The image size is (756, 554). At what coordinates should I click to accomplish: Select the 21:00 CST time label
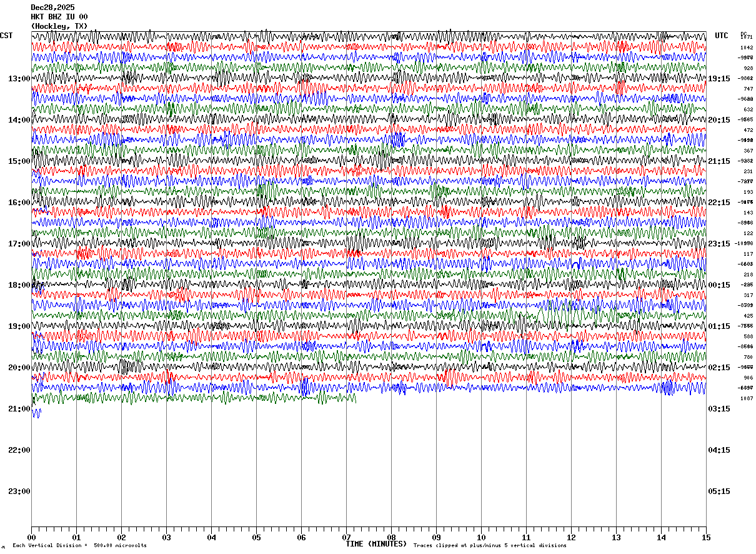(x=19, y=409)
